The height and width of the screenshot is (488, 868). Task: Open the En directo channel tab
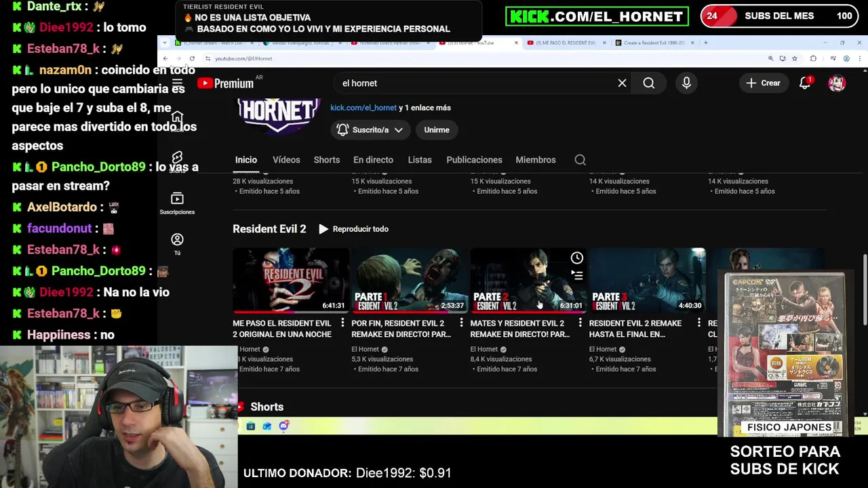click(x=373, y=160)
